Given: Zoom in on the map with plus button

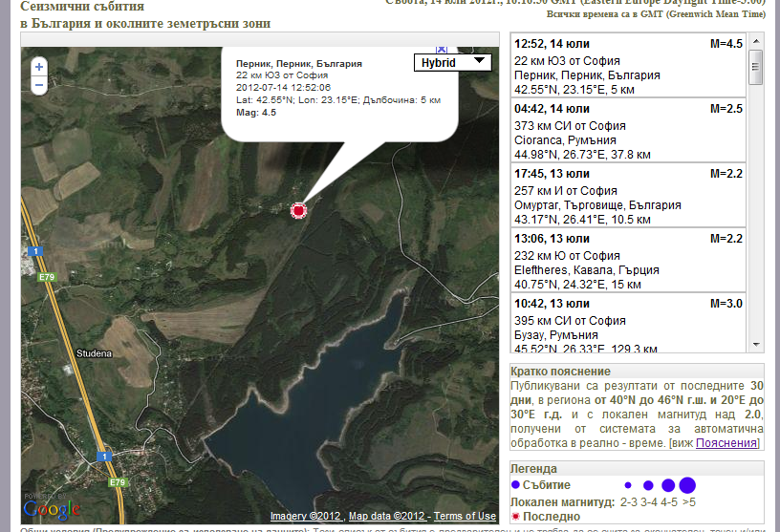Looking at the screenshot, I should [x=39, y=67].
